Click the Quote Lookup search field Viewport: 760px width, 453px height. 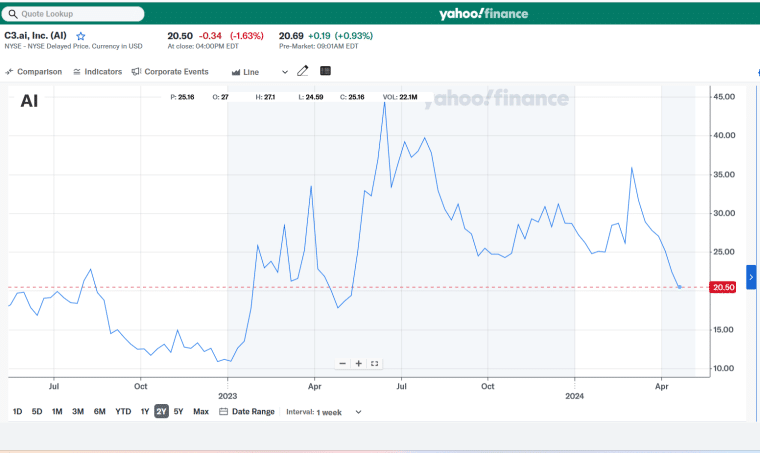(x=73, y=14)
